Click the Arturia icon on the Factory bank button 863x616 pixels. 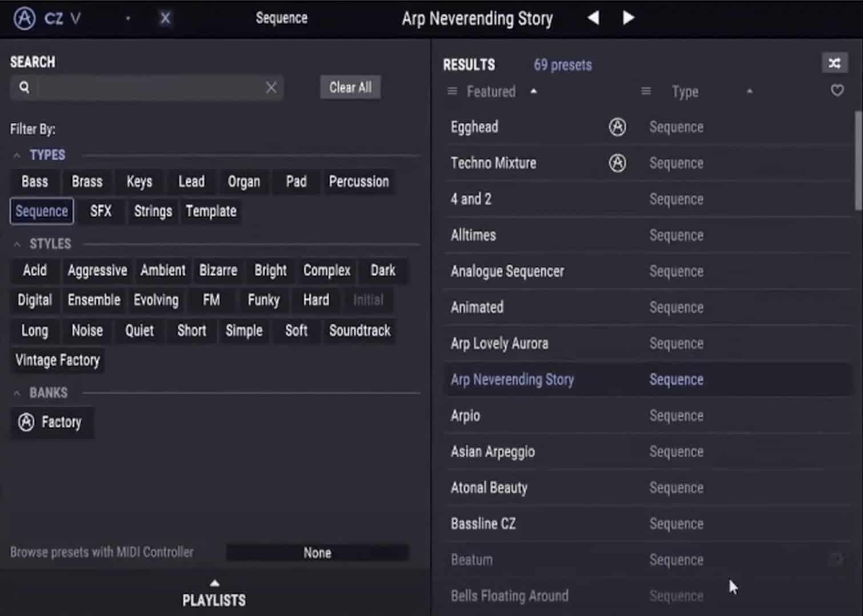tap(25, 422)
